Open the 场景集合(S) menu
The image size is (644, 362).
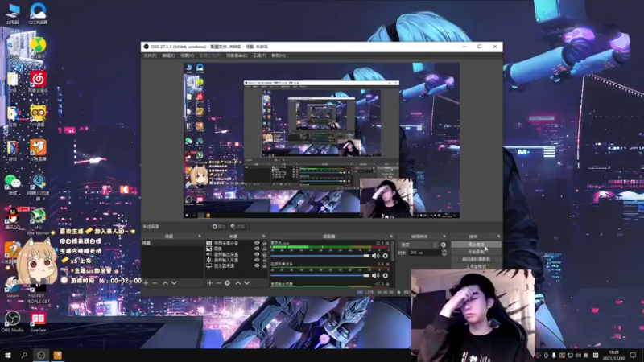tap(237, 56)
